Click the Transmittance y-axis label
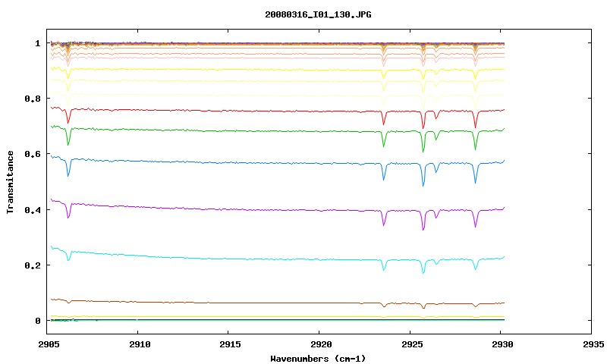The image size is (607, 364). [x=10, y=182]
